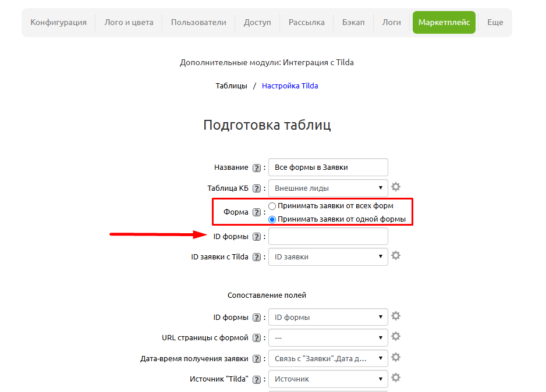Click gear icon next to ID заявки с Tilda dropdown
Viewport: 546px width, 392px height.
coord(396,256)
